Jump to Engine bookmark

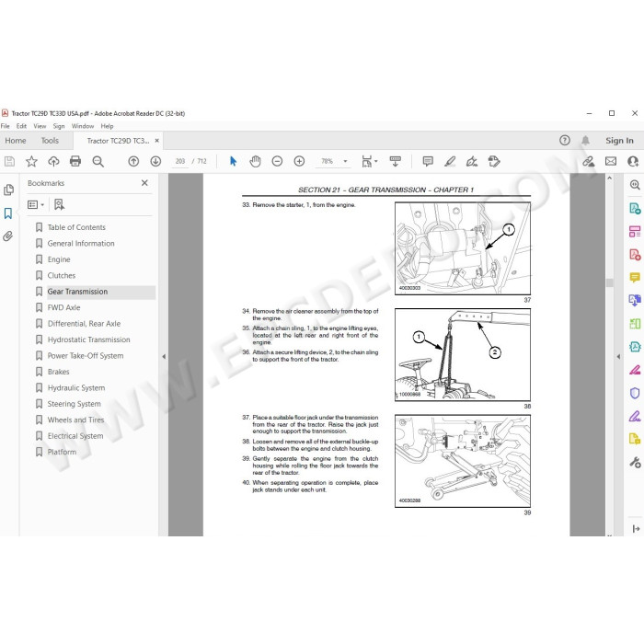(59, 259)
